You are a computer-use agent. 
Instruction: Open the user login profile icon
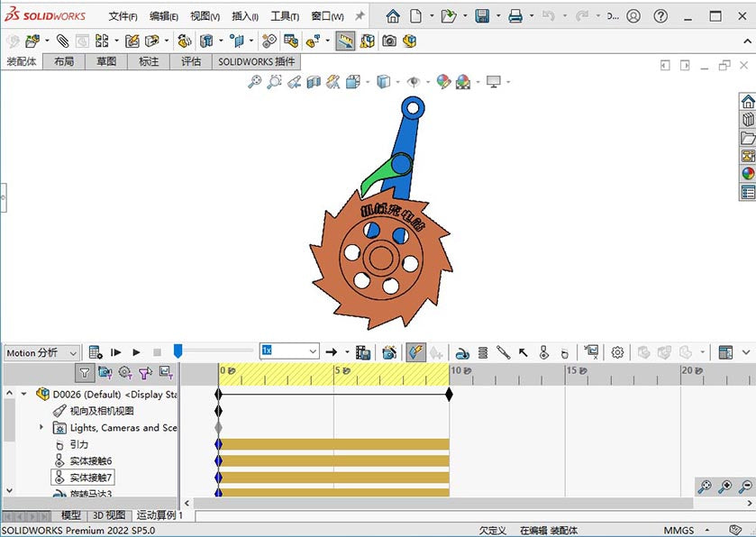tap(633, 16)
